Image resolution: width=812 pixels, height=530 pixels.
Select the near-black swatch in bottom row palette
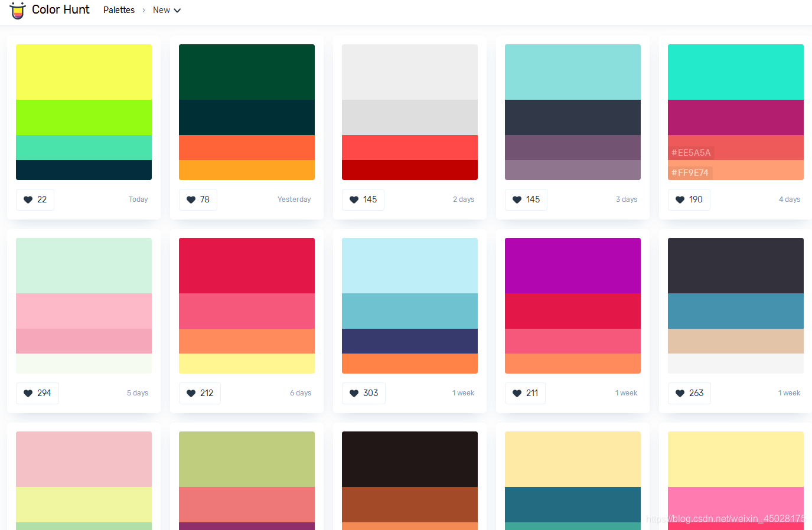(410, 459)
